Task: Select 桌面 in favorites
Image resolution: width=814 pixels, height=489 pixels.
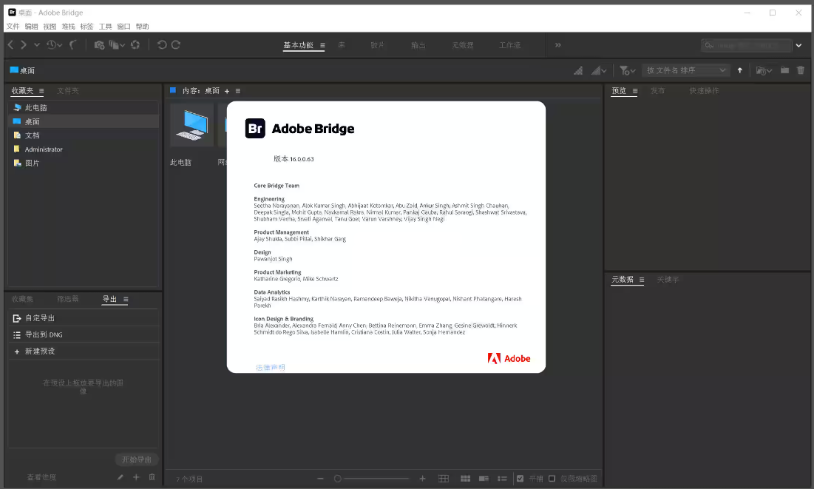Action: coord(84,121)
